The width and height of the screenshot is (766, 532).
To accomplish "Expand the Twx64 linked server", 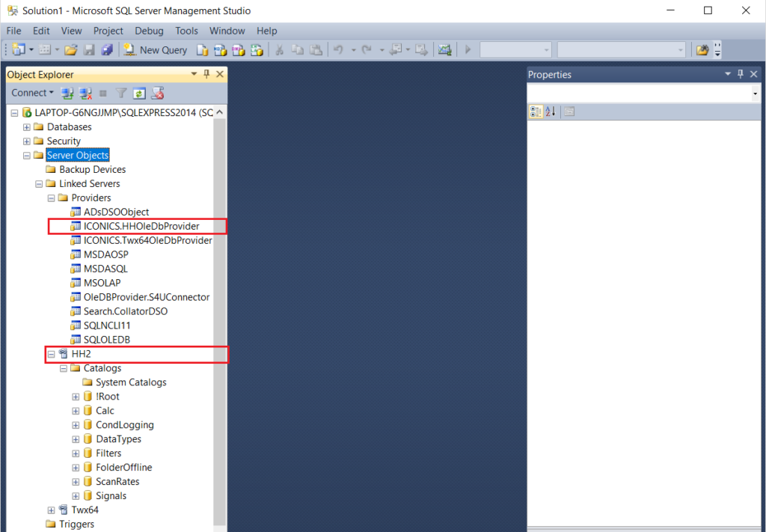I will tap(52, 510).
